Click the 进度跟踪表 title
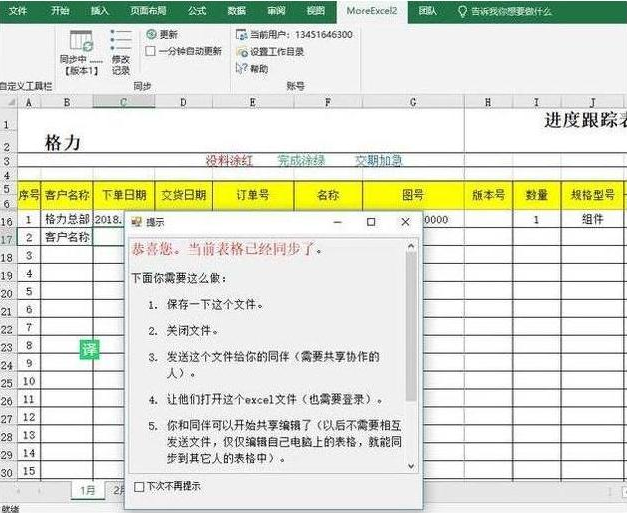The width and height of the screenshot is (627, 513). pyautogui.click(x=585, y=120)
